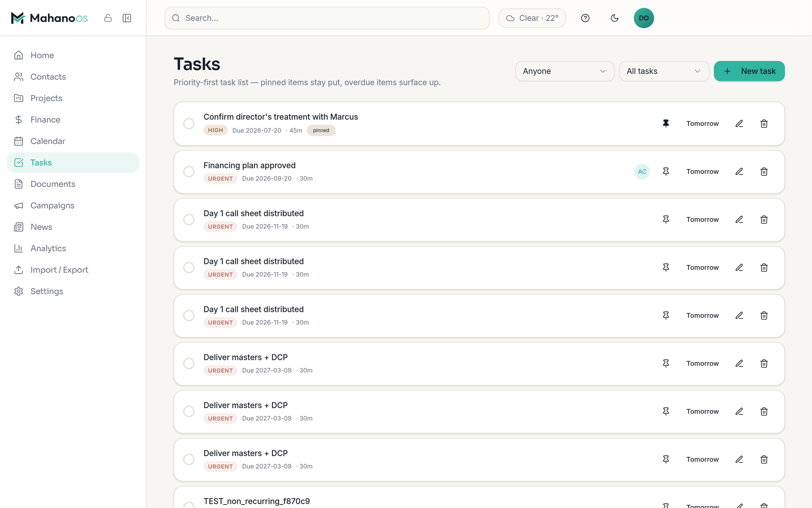The image size is (812, 508).
Task: Snooze Confirm director's treatment to Tomorrow
Action: click(702, 124)
